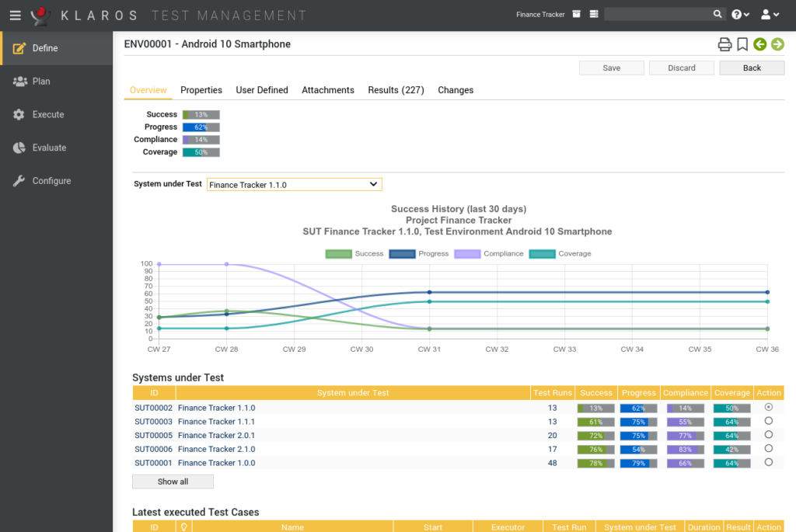Toggle Coverage series in chart legend
Screen dimensions: 796x532
560,254
